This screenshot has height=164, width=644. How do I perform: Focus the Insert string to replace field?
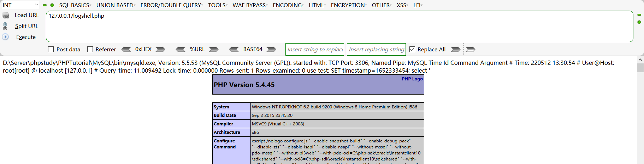point(315,49)
